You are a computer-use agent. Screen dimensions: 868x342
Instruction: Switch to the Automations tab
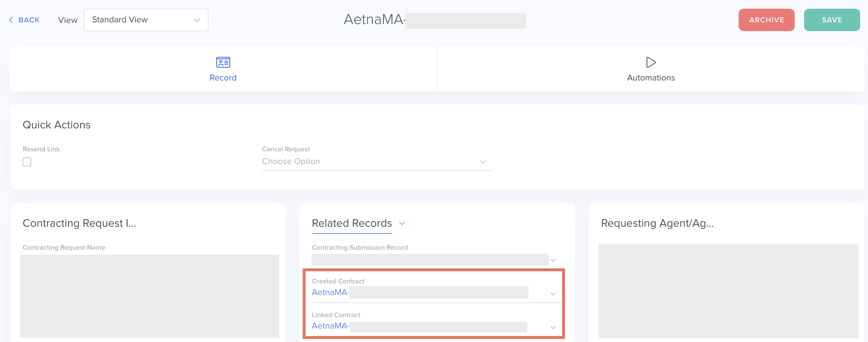click(650, 78)
